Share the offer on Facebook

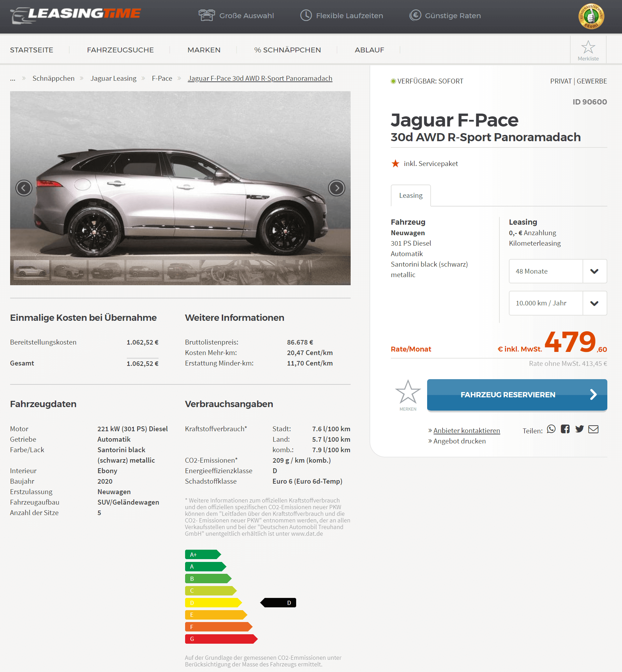pos(565,429)
